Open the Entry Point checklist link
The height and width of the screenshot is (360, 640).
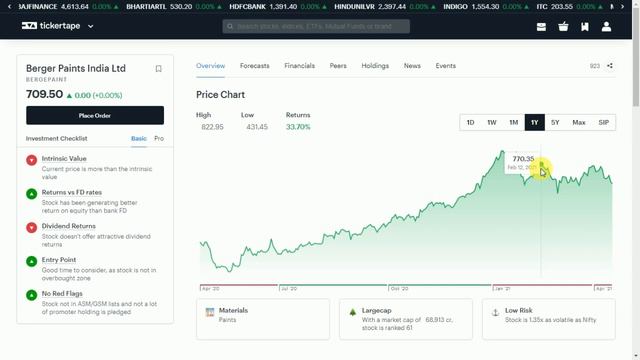(59, 260)
